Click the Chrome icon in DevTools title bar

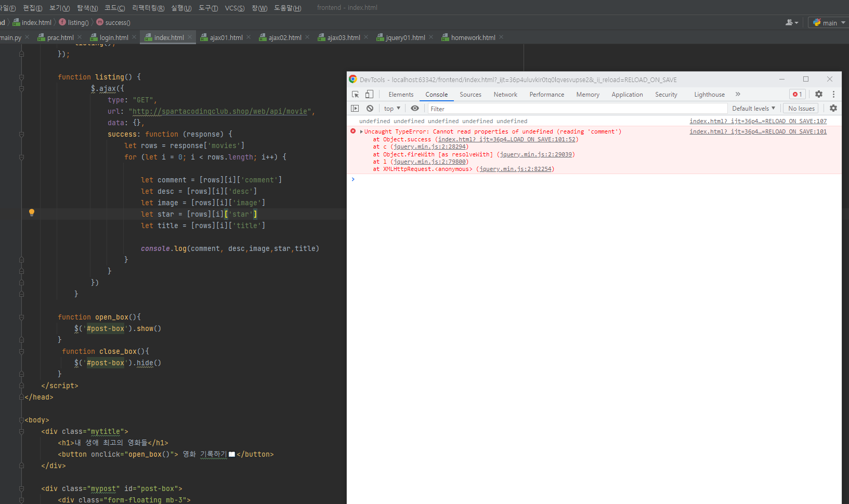click(353, 79)
